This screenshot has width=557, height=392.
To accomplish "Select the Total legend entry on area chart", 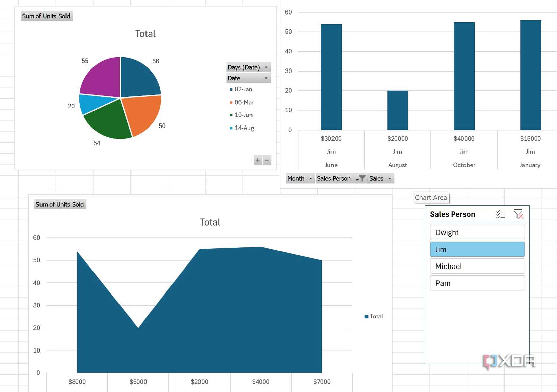I will click(373, 316).
